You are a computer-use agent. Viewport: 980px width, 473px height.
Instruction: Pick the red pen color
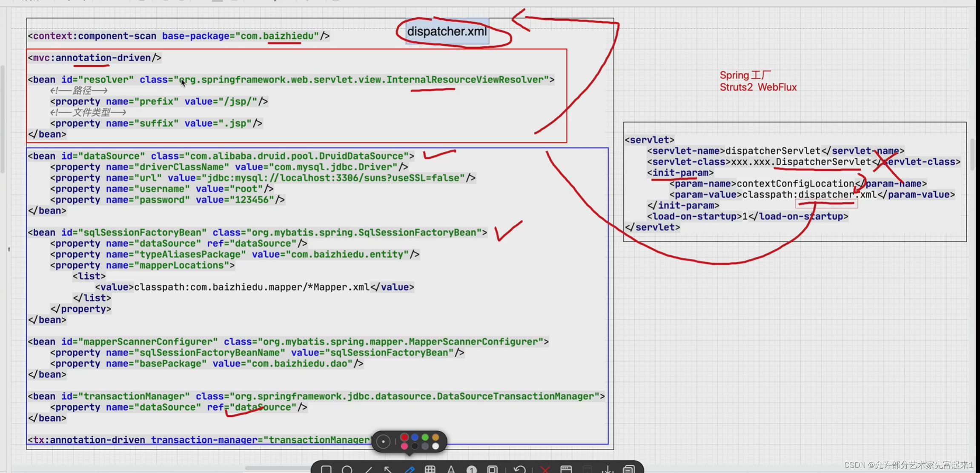(x=404, y=437)
